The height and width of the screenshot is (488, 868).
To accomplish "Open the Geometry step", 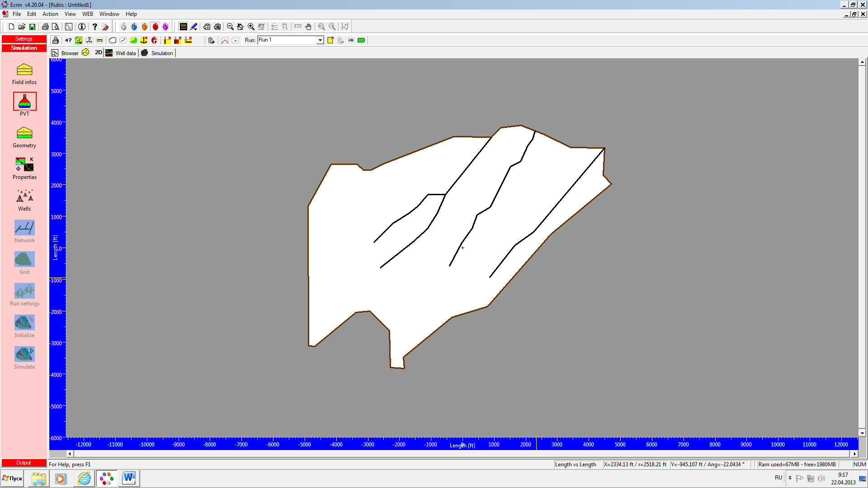I will click(24, 137).
